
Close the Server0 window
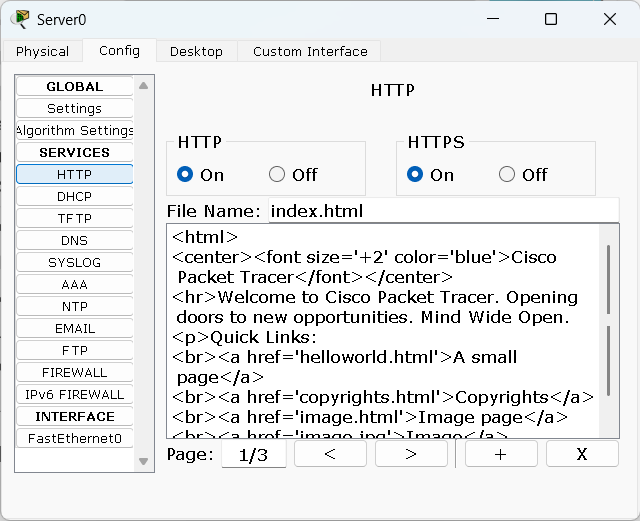[x=610, y=19]
